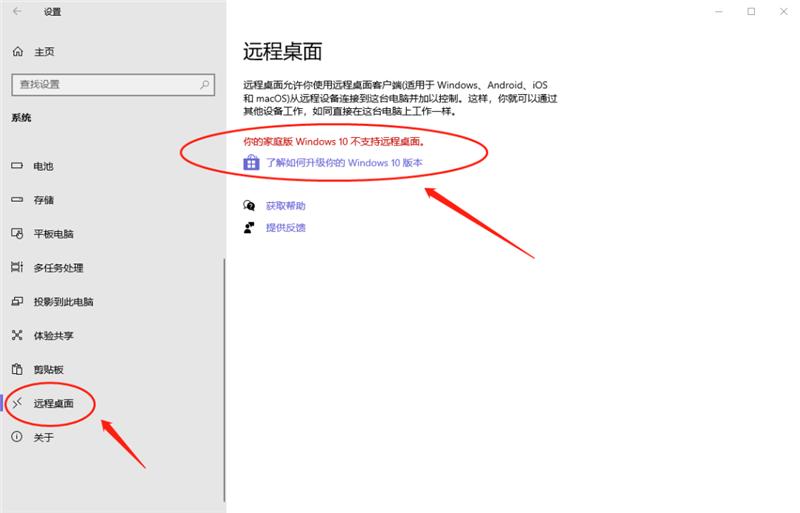This screenshot has height=513, width=800.
Task: Click the 平板电脑 tablet icon
Action: [x=17, y=233]
